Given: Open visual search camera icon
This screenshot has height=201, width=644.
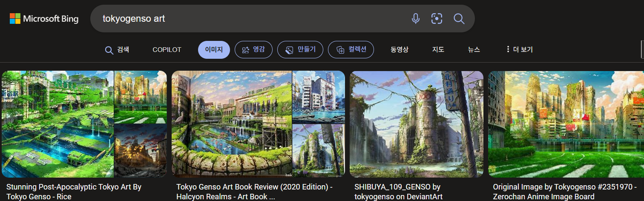Looking at the screenshot, I should (x=437, y=19).
